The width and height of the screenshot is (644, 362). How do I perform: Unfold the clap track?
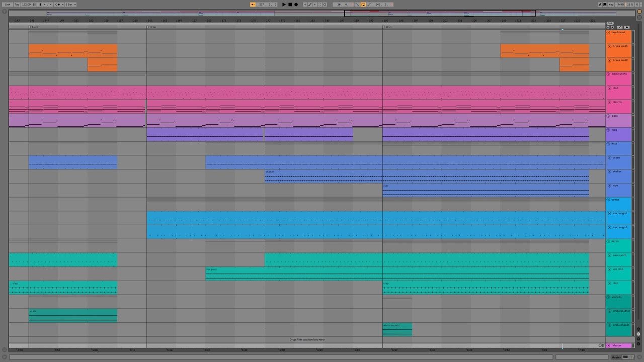point(609,284)
